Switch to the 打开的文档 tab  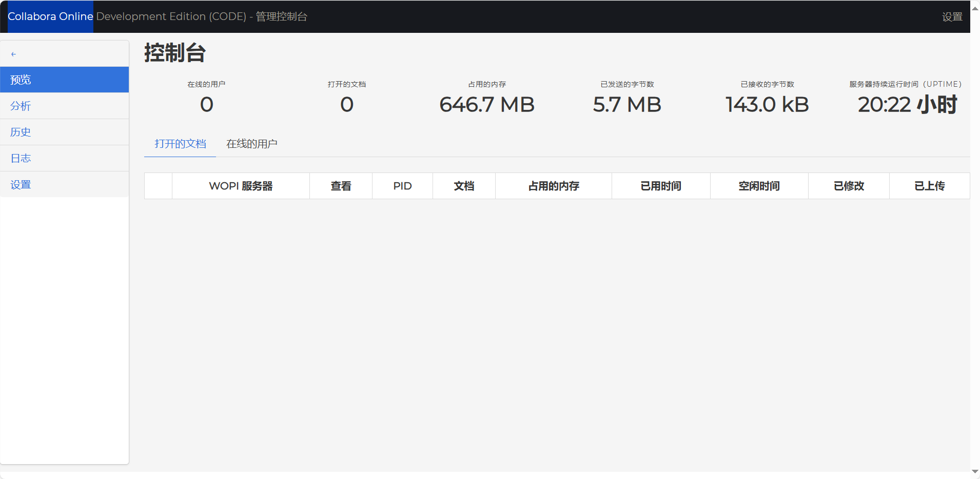[x=180, y=144]
